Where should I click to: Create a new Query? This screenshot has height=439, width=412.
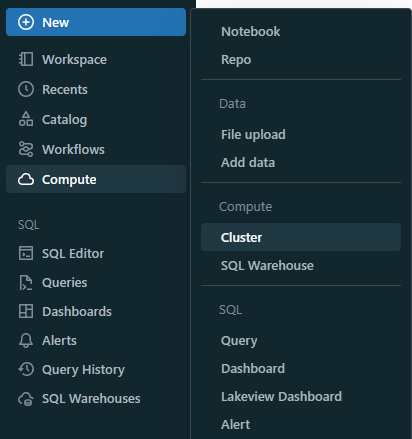[x=239, y=341]
